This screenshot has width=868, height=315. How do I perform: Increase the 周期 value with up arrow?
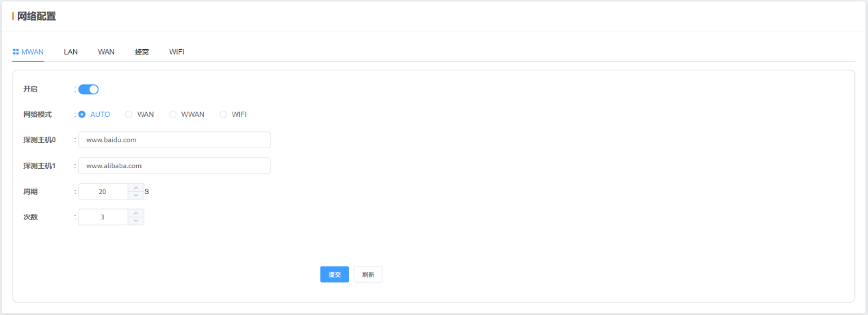point(136,188)
